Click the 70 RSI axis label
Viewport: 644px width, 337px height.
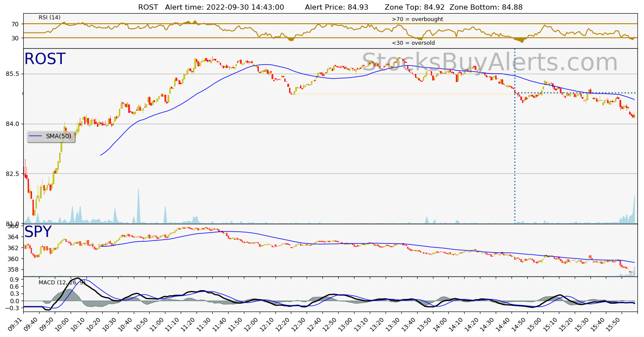coord(16,24)
